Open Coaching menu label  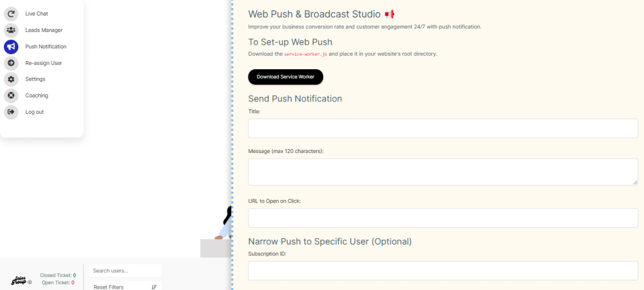tap(36, 96)
